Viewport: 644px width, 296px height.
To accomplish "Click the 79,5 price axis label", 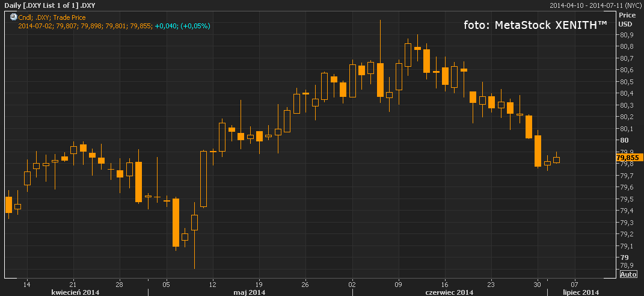I will click(626, 199).
